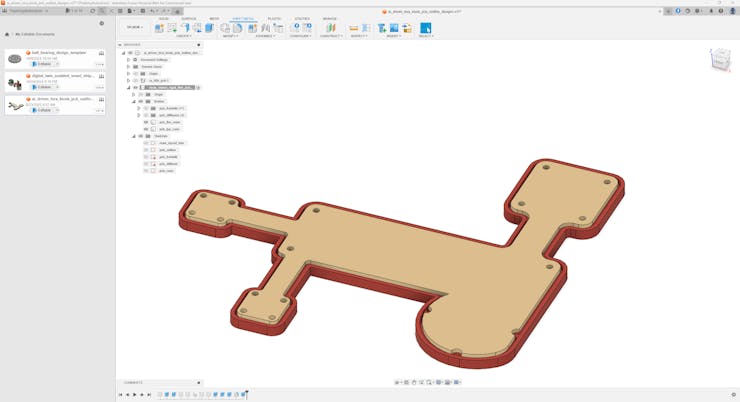The image size is (740, 402).
Task: Click the home icon in data panel
Action: tap(7, 34)
